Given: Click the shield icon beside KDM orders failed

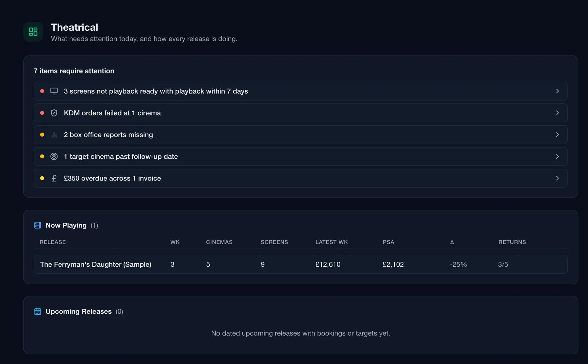Looking at the screenshot, I should (54, 113).
